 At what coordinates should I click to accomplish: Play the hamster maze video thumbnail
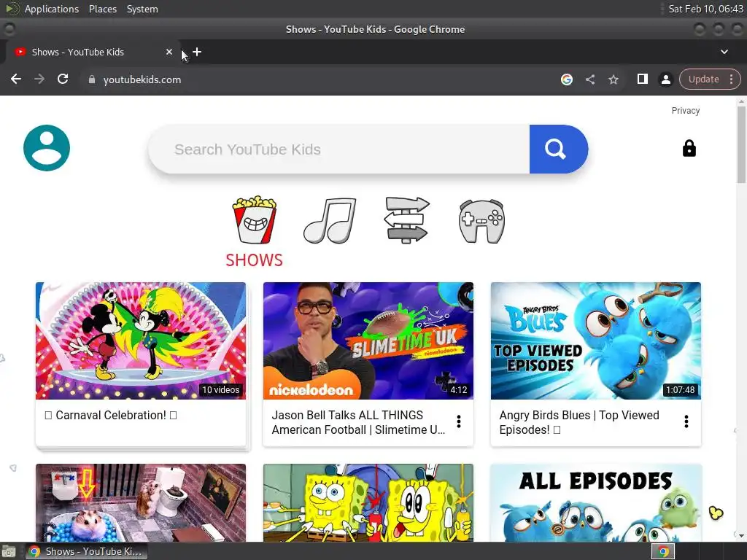tap(141, 503)
